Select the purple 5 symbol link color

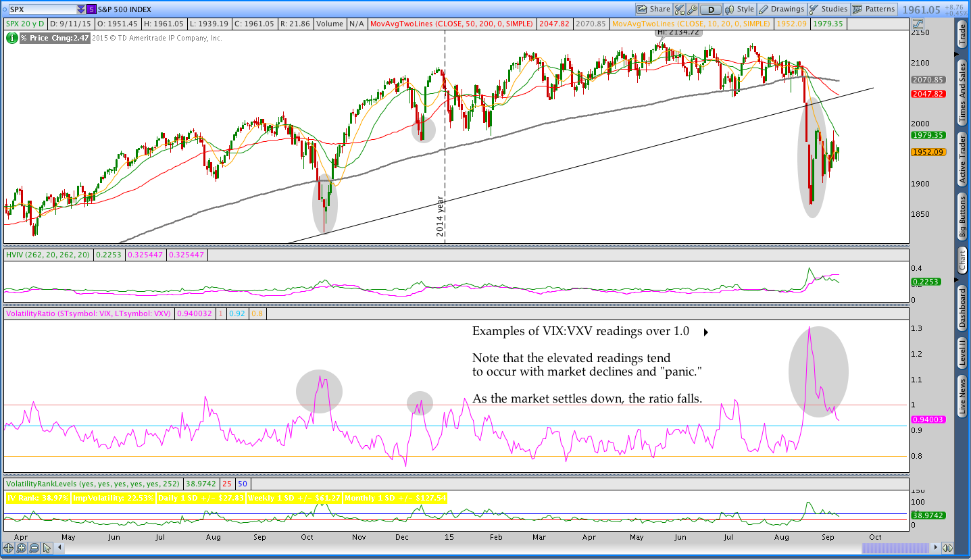[91, 9]
